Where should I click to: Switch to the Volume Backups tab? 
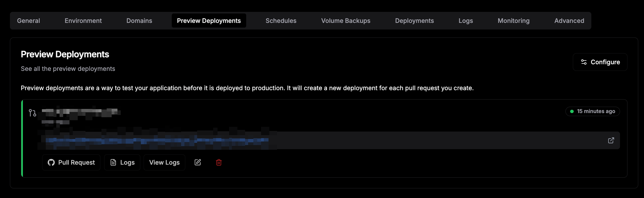pos(346,21)
